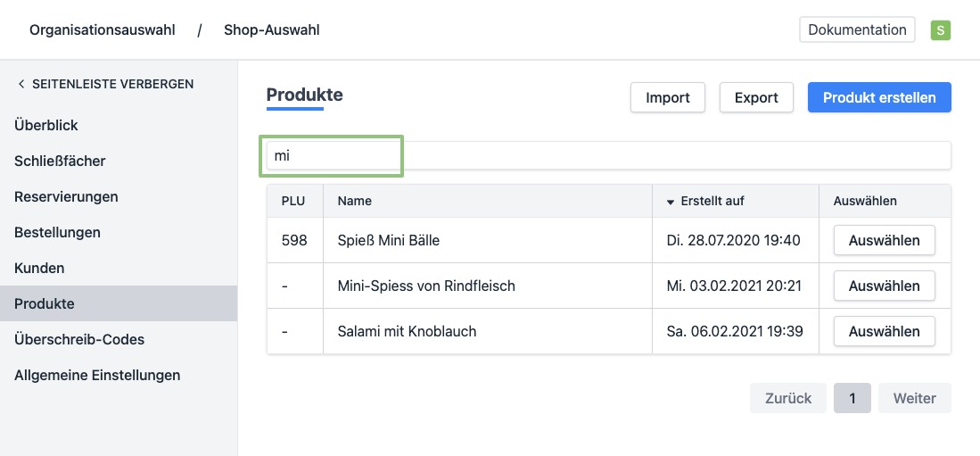Select Überschreib-Codes in sidebar

click(79, 339)
